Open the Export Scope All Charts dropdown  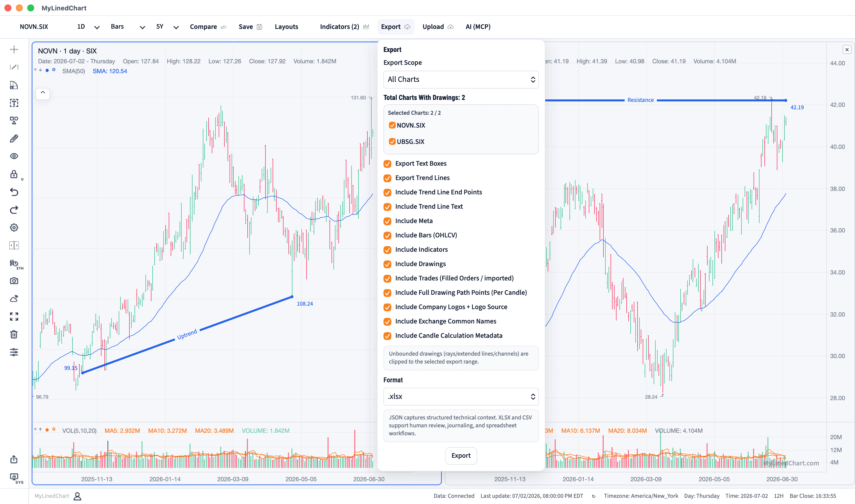coord(461,79)
